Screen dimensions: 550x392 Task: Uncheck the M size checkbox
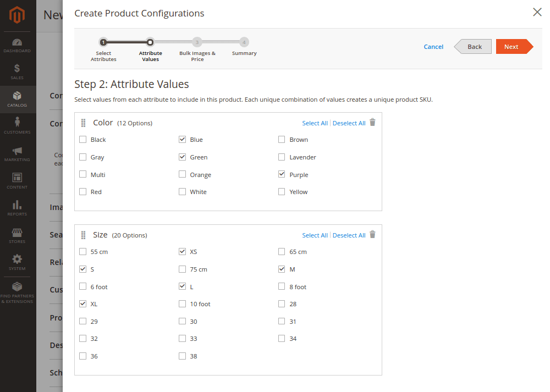(282, 269)
